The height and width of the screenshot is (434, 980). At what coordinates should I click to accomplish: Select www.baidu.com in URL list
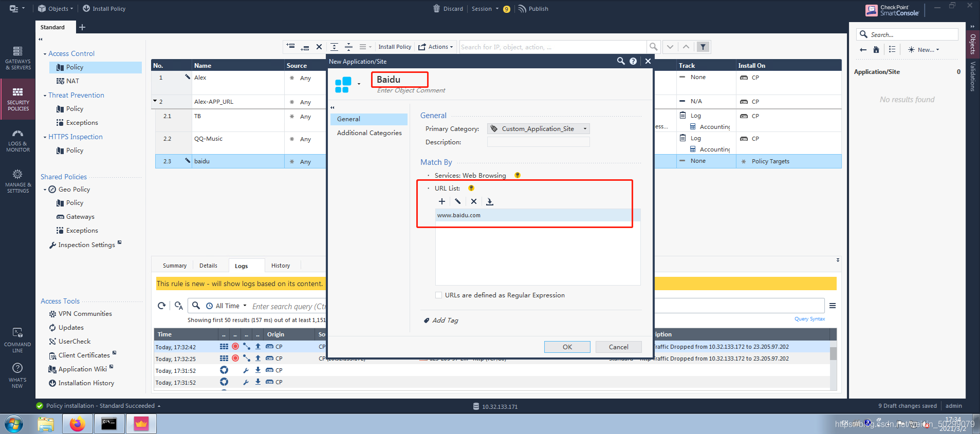coord(538,215)
